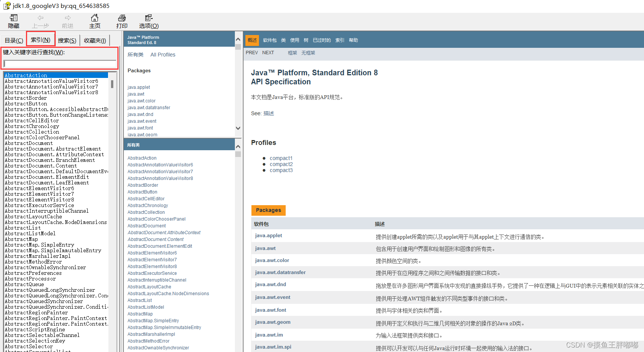
Task: Select AbstractBorder in the index list
Action: 26,98
